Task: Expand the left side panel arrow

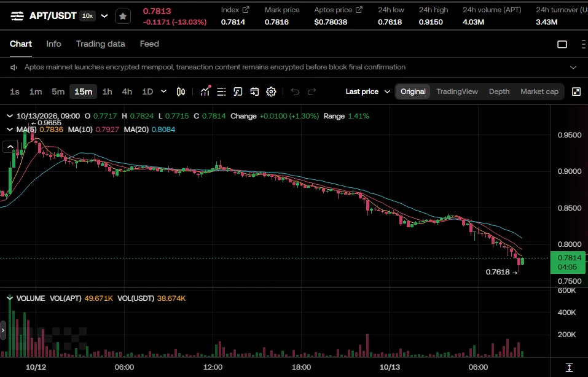Action: pyautogui.click(x=3, y=330)
